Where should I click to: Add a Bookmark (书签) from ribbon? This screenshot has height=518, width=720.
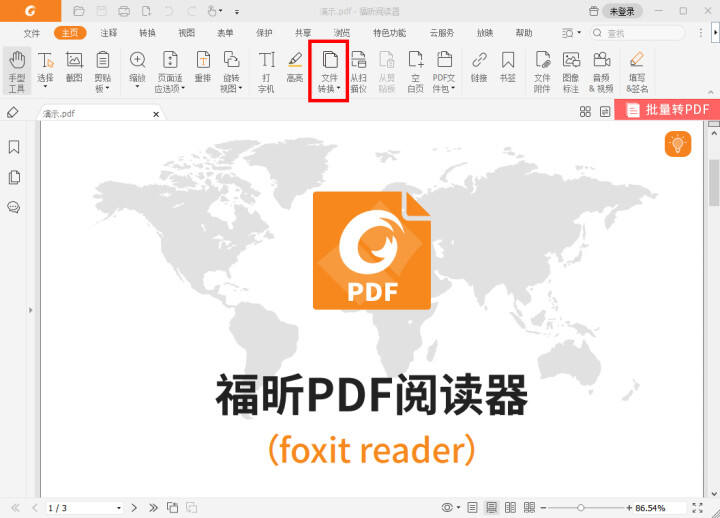[x=507, y=67]
